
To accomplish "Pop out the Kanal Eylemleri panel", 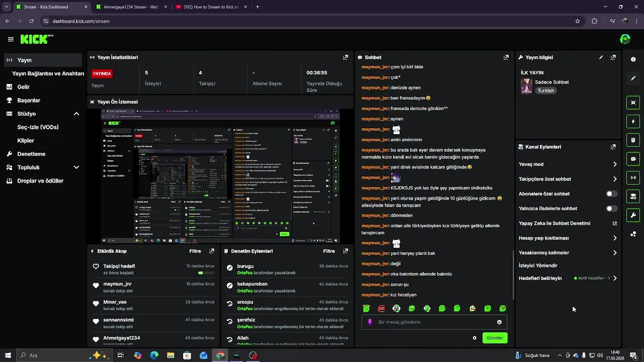I will tap(613, 147).
